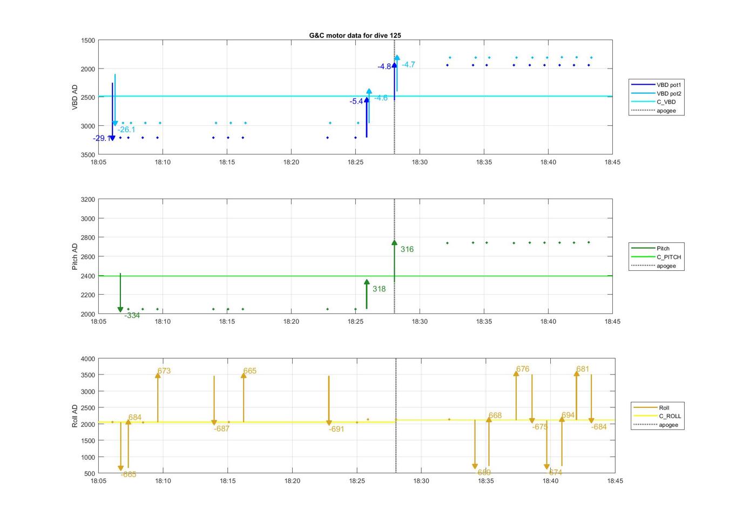
Task: Click the title 'G&C motor data for dive 125'
Action: pos(355,35)
